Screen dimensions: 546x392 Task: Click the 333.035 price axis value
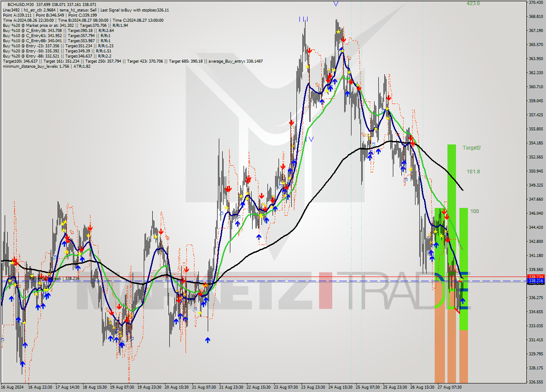[x=536, y=326]
